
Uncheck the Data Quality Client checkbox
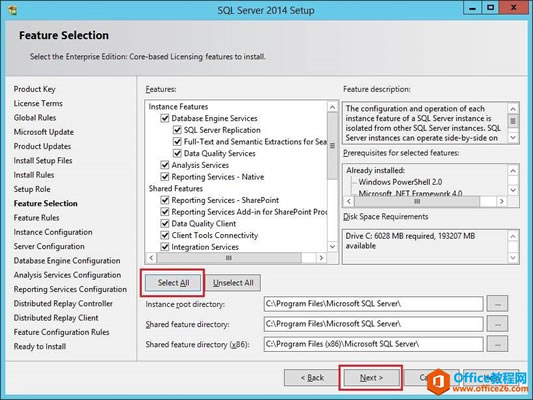(165, 224)
